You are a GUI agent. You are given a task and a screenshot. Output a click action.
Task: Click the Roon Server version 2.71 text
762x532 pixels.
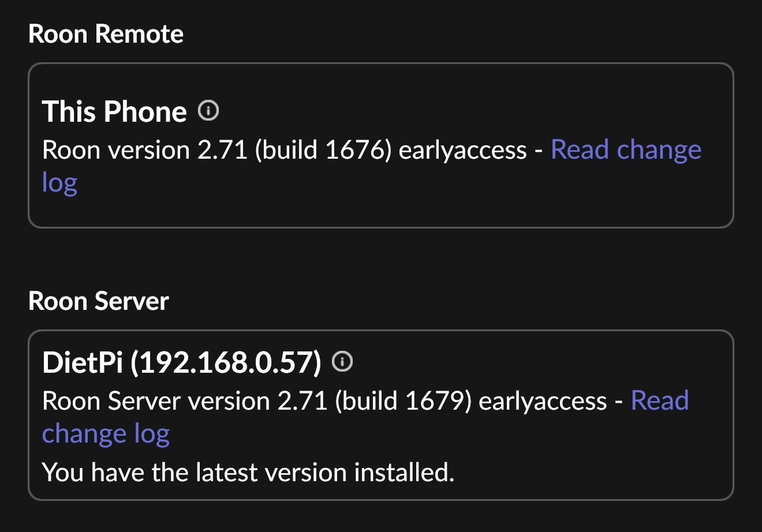(185, 401)
